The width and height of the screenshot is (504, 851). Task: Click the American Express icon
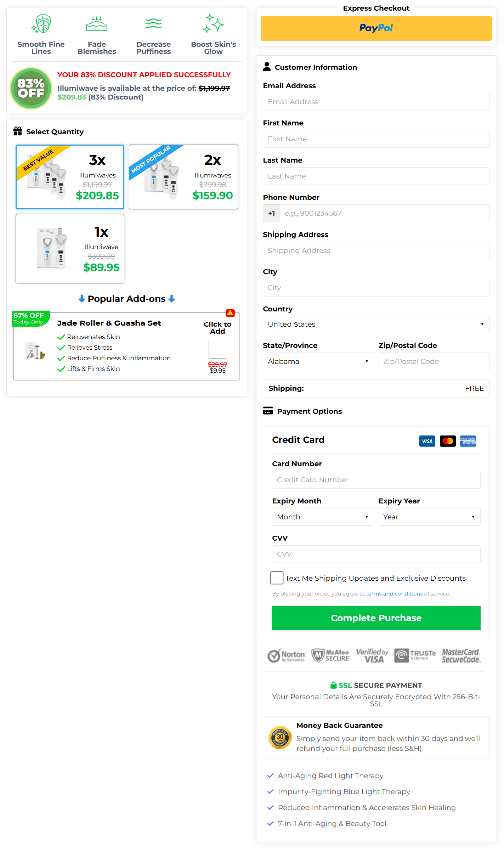coord(468,441)
